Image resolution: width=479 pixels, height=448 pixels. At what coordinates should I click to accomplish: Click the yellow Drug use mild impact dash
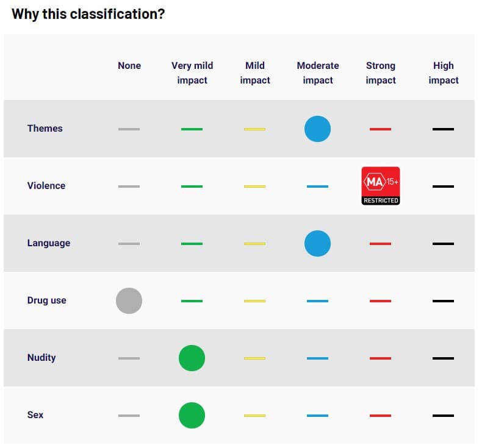click(x=254, y=301)
